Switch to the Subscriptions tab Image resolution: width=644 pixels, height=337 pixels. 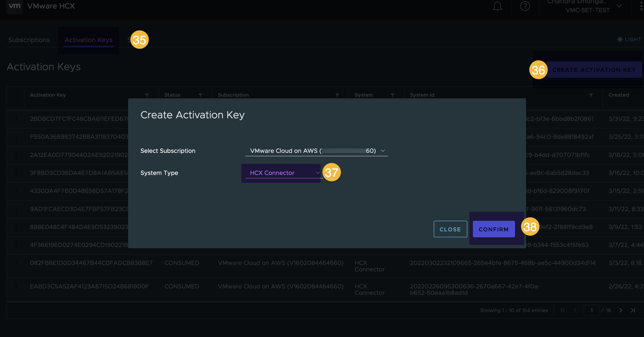tap(29, 39)
